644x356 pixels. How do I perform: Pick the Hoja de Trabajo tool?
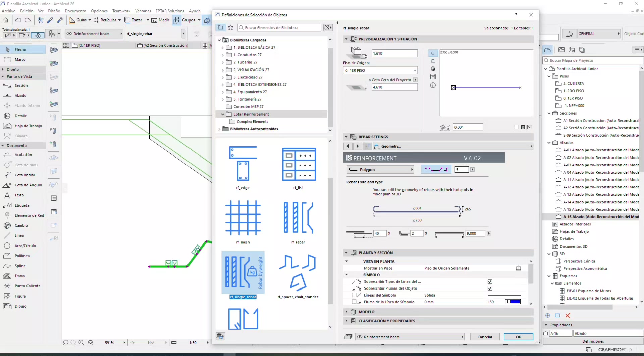23,126
